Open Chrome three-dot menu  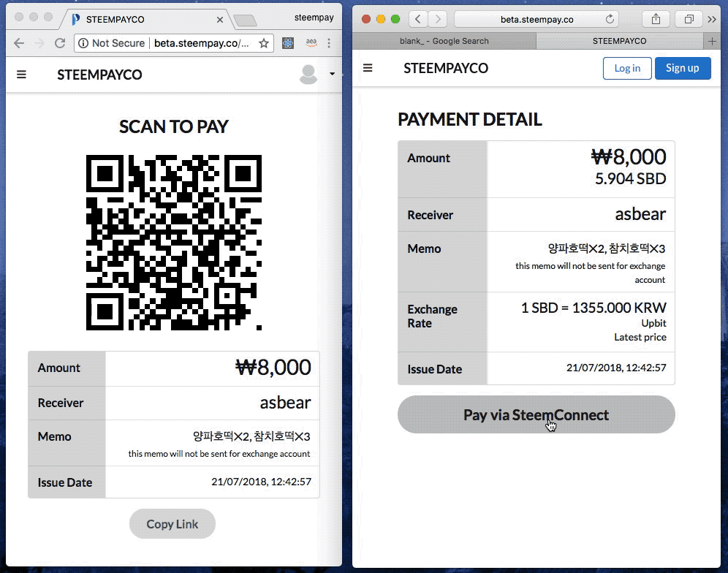329,43
